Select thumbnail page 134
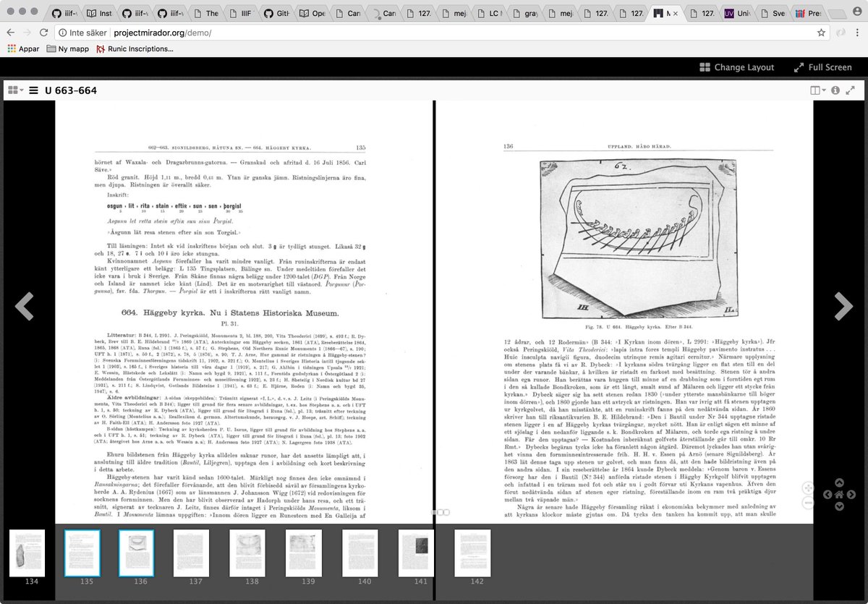The width and height of the screenshot is (868, 604). [x=27, y=553]
